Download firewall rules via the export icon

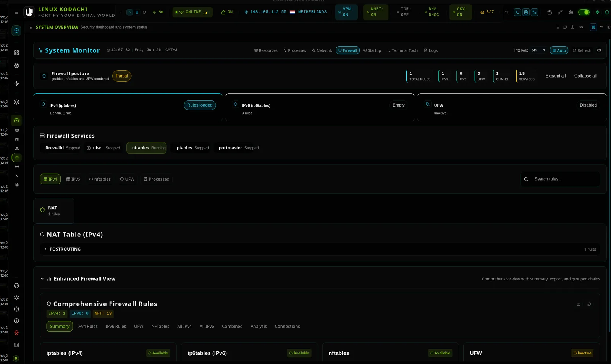[x=579, y=304]
